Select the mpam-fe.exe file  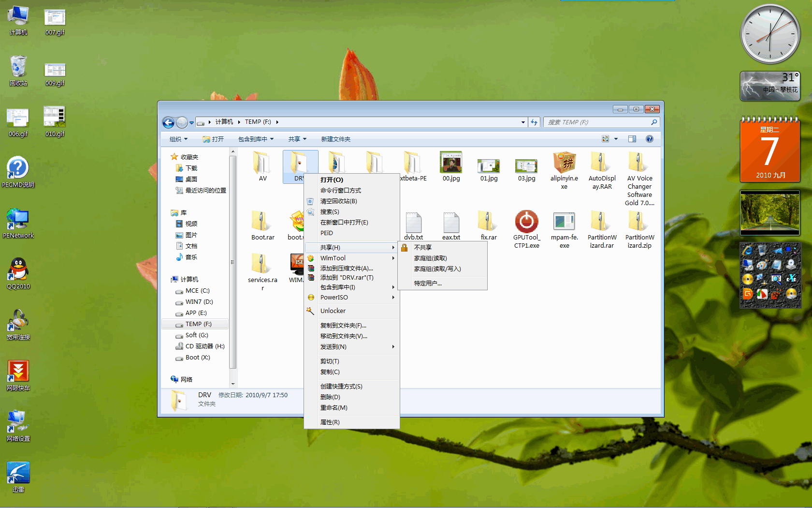click(564, 229)
